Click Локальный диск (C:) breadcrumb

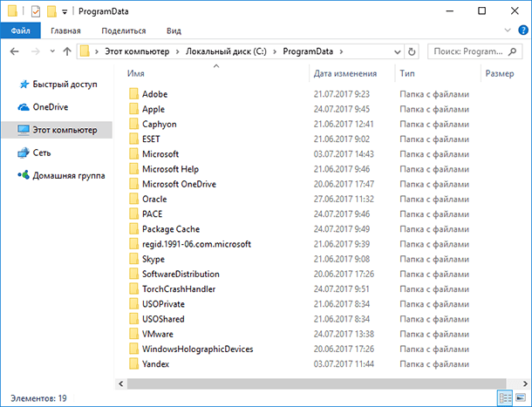pyautogui.click(x=226, y=51)
